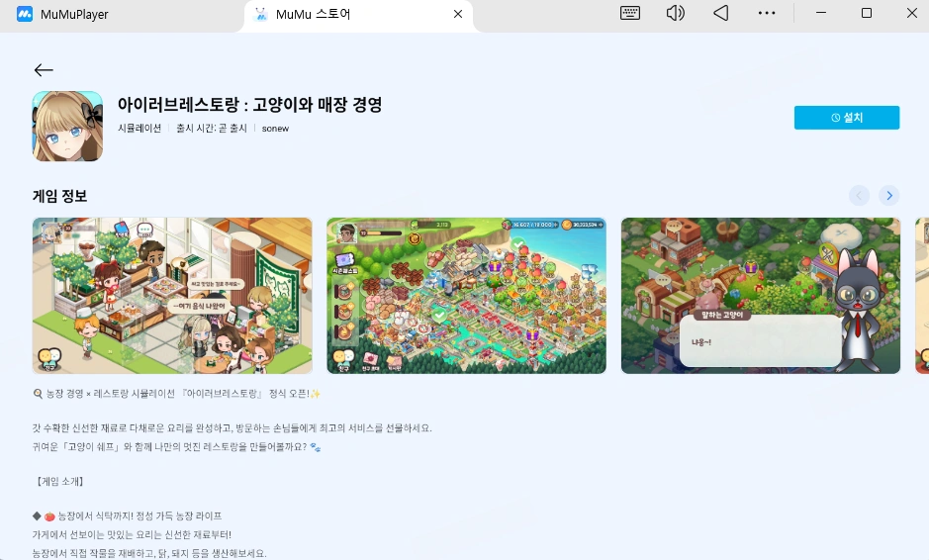Click the line starting 농장 경영 × 레스토랑

tap(178, 394)
